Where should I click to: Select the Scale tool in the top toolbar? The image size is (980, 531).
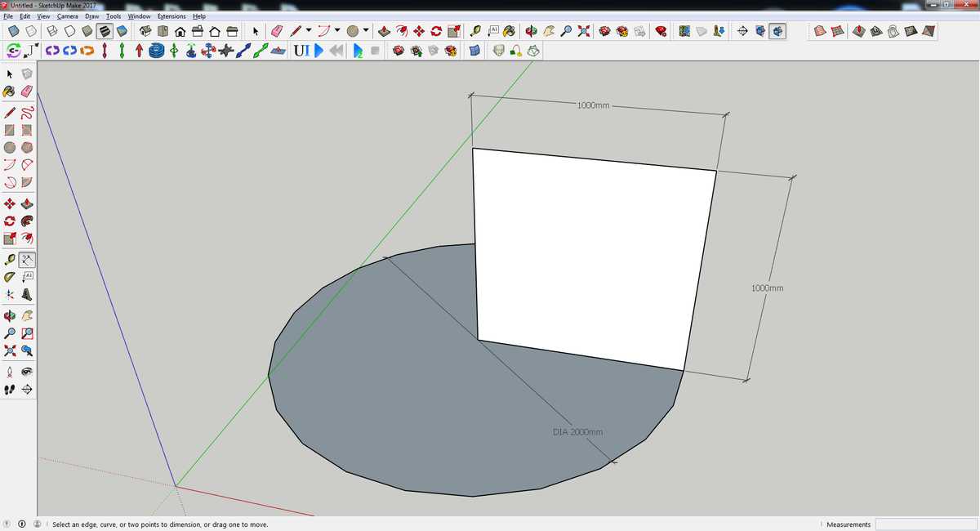point(454,31)
